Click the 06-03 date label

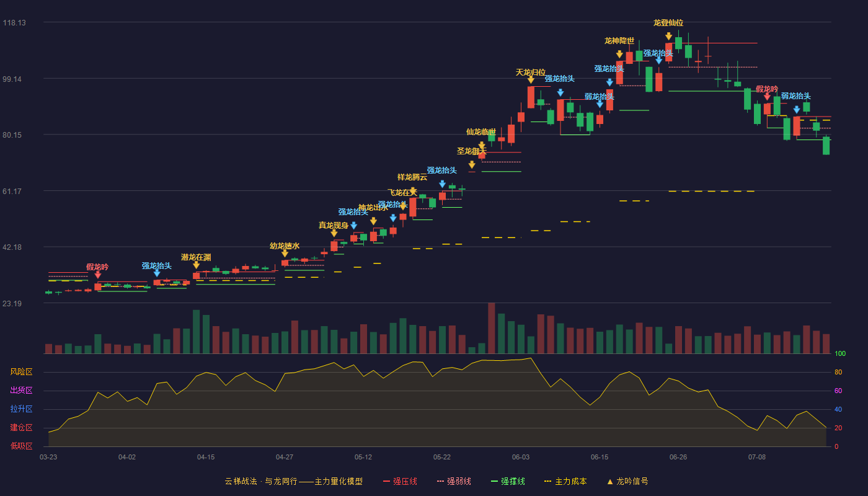(x=521, y=457)
